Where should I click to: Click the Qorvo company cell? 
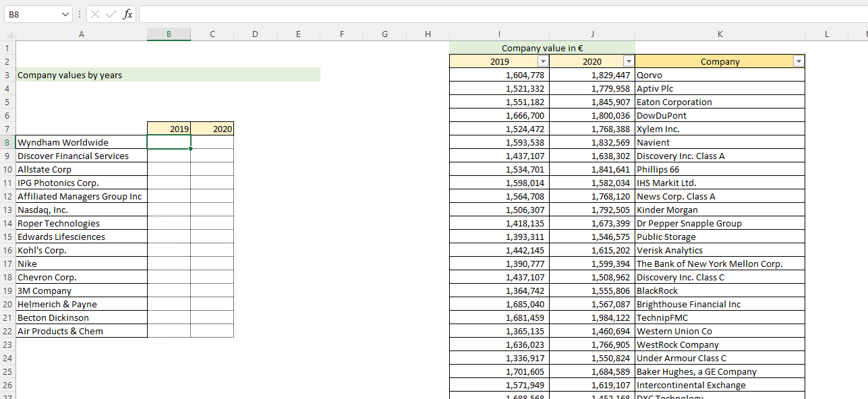click(720, 75)
